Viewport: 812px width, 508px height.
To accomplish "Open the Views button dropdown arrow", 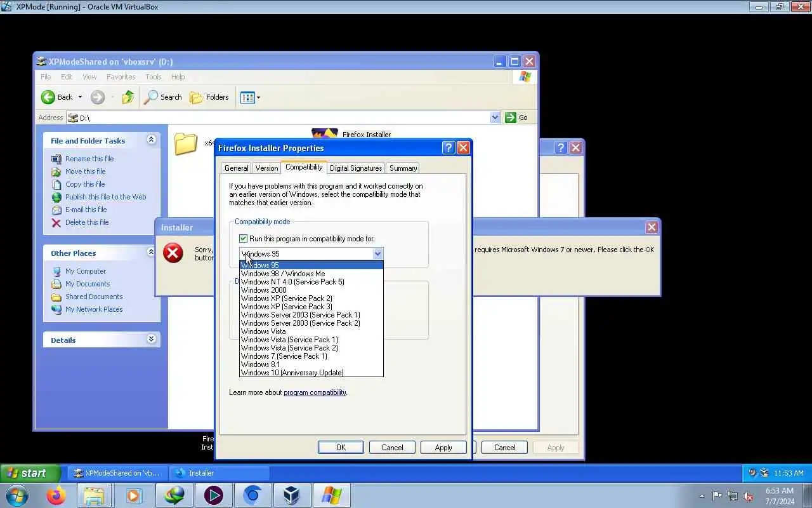I will pos(258,97).
